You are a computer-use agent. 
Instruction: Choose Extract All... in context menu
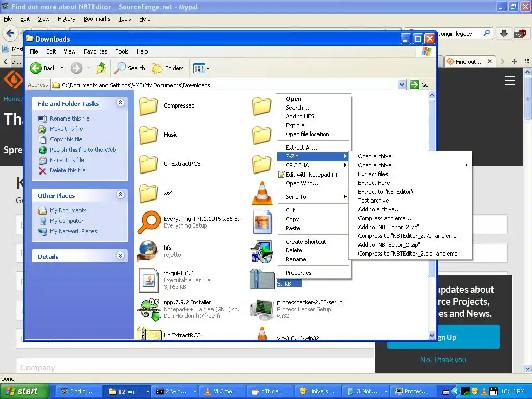coord(313,148)
